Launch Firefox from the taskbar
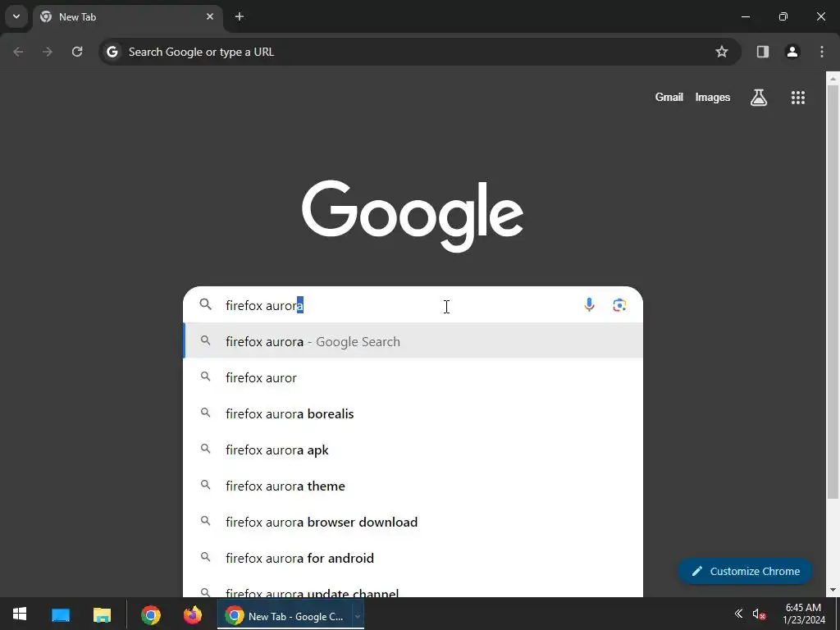840x630 pixels. (x=193, y=614)
